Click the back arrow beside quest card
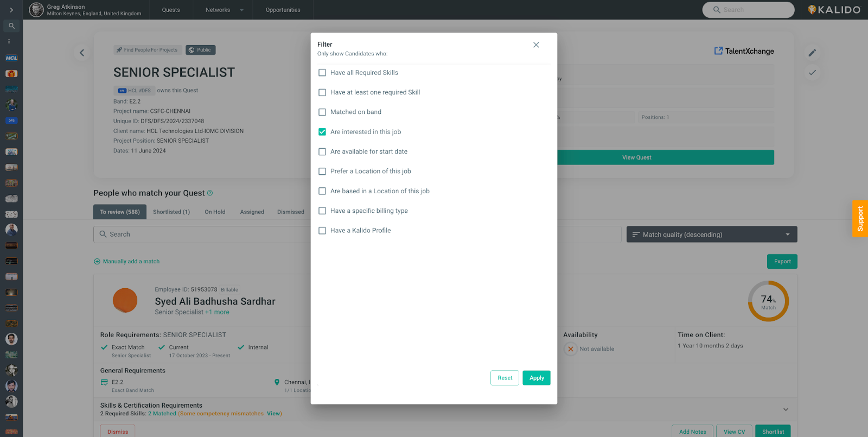 (x=82, y=53)
